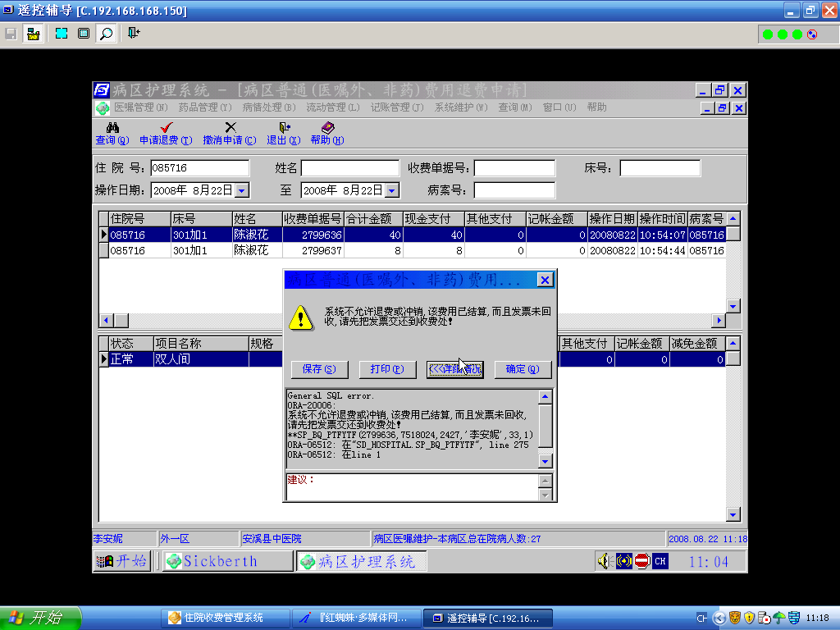The width and height of the screenshot is (840, 630).
Task: Click the 项目名称 column header
Action: (x=201, y=344)
